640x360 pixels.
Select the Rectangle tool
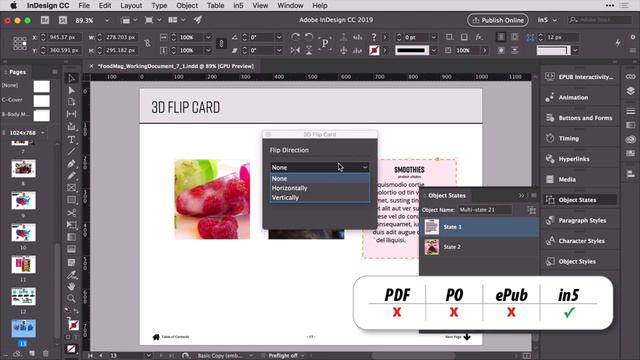(72, 200)
